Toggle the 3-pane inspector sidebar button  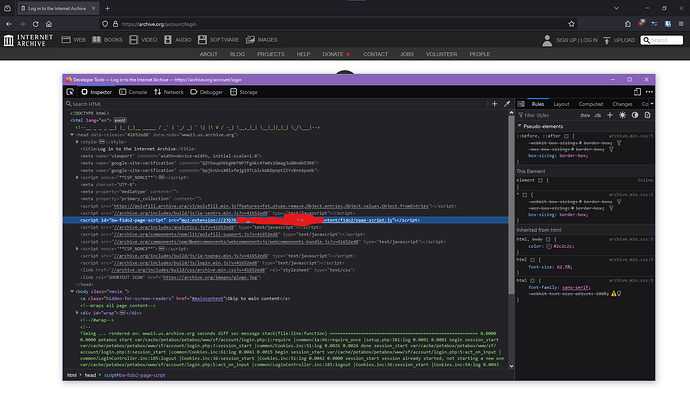tap(519, 103)
